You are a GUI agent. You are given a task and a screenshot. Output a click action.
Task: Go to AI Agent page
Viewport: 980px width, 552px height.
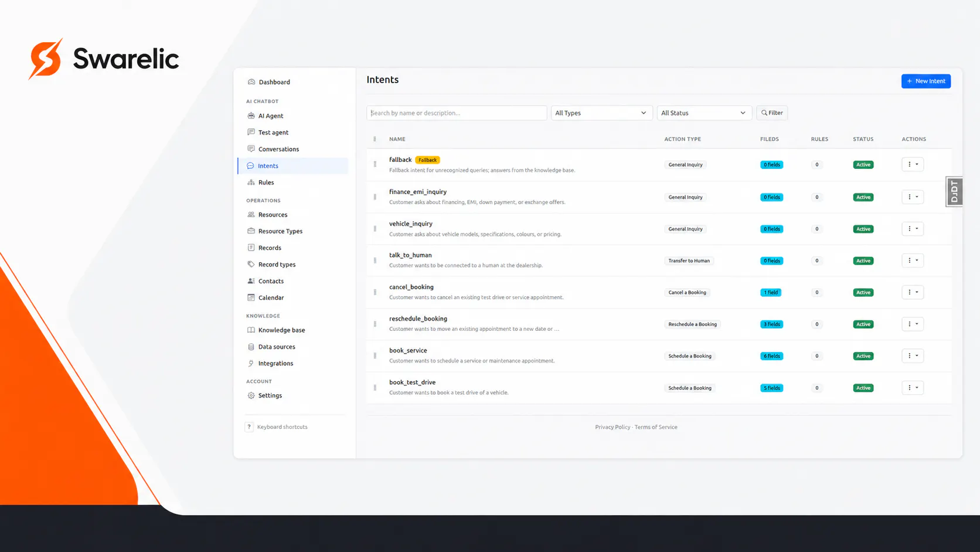[271, 116]
